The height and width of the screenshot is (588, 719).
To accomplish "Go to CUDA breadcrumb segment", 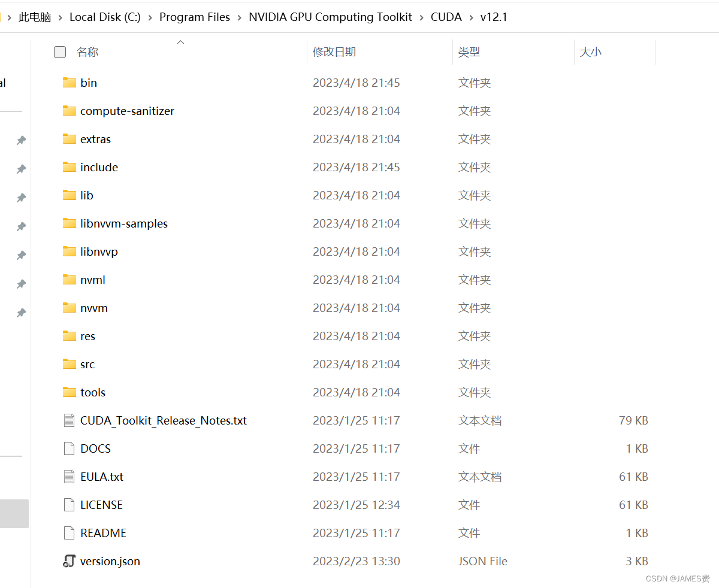I will (x=446, y=17).
